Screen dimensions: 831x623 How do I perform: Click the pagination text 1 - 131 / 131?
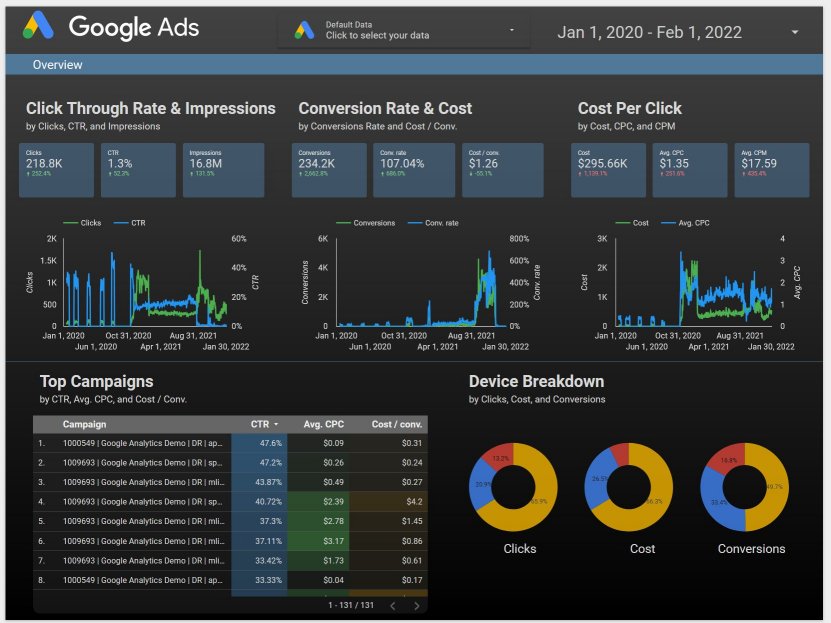351,605
